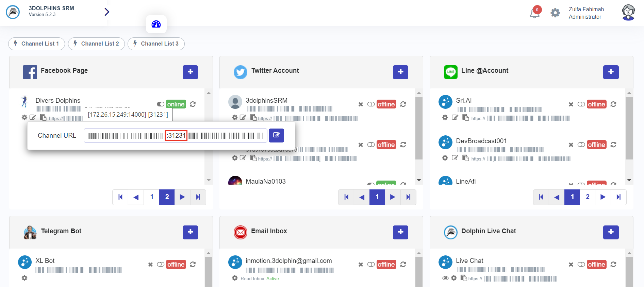Click the notification bell icon
Viewport: 644px width, 287px height.
[x=534, y=13]
